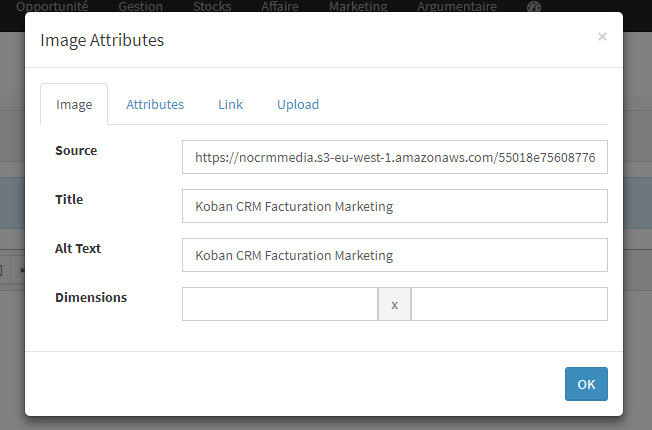Click the Alt Text input field
652x430 pixels.
click(x=395, y=255)
